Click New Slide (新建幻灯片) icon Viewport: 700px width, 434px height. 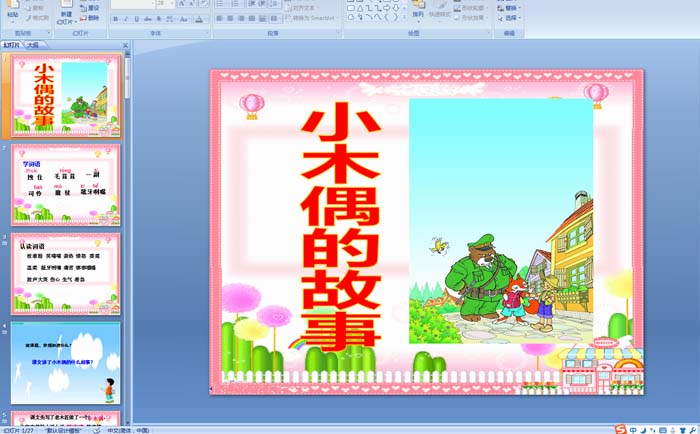pyautogui.click(x=66, y=13)
